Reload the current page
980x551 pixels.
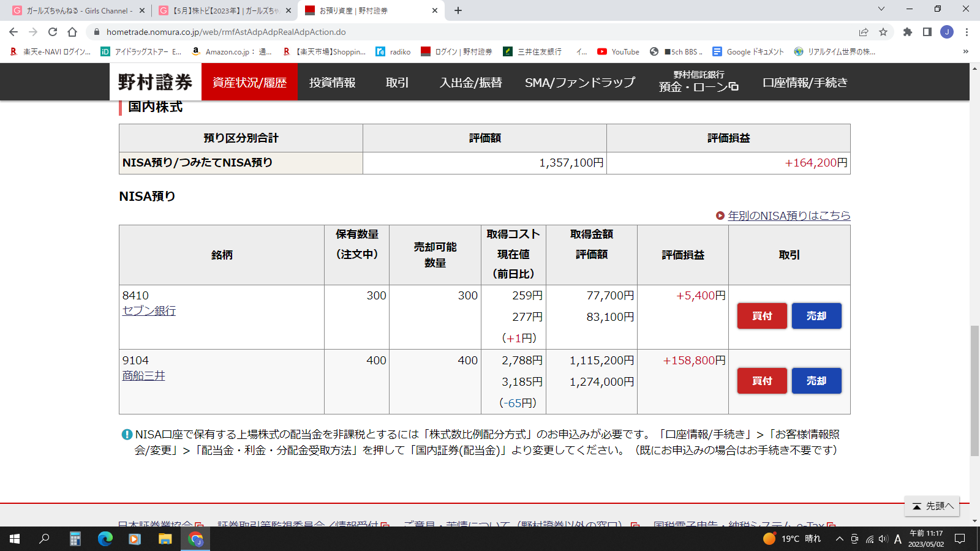[53, 32]
